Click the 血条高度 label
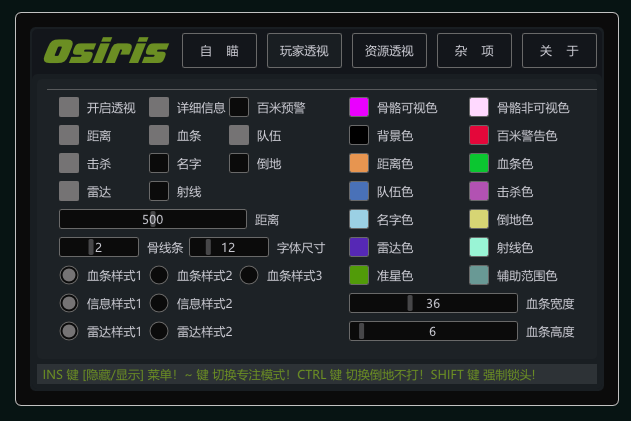The height and width of the screenshot is (421, 631). 550,332
